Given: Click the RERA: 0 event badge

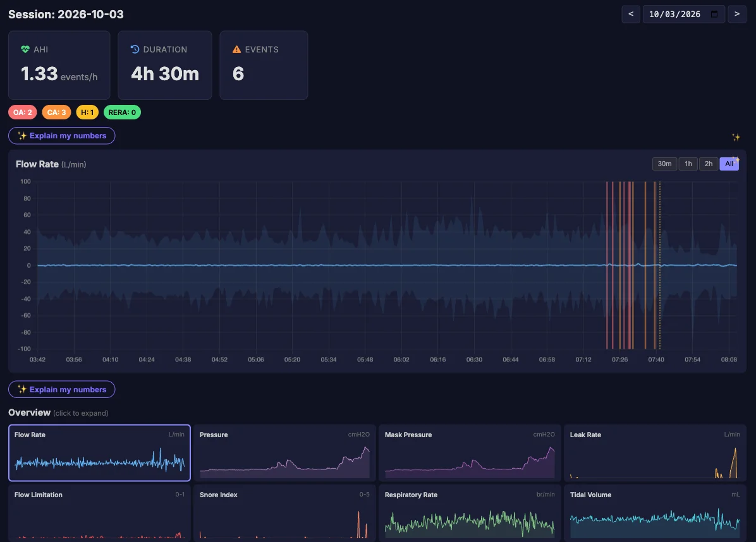Looking at the screenshot, I should [x=122, y=112].
